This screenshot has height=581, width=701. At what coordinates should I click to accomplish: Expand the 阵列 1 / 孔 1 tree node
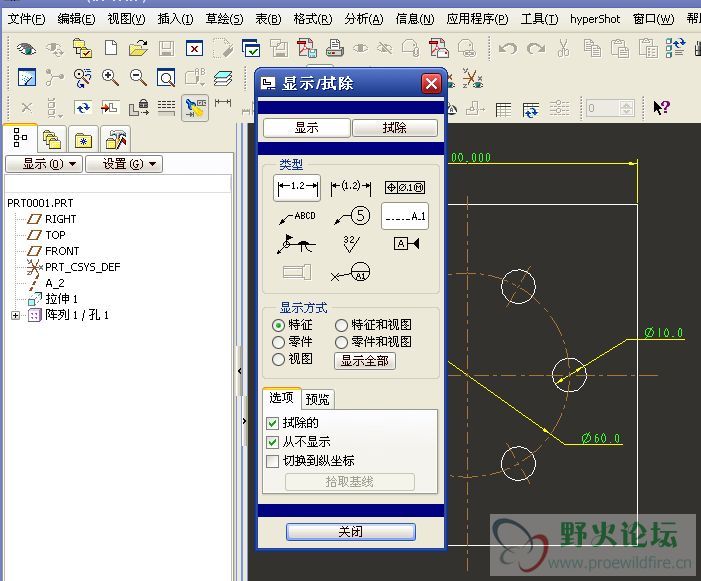tap(16, 316)
